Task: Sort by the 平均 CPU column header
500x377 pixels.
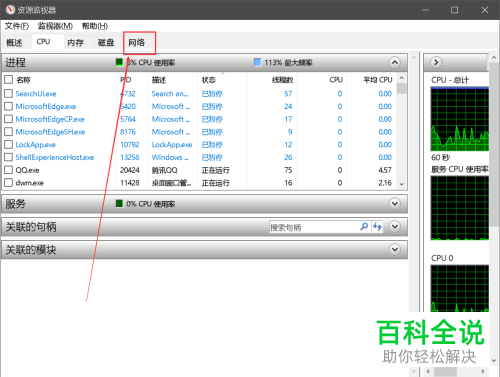Action: 378,80
